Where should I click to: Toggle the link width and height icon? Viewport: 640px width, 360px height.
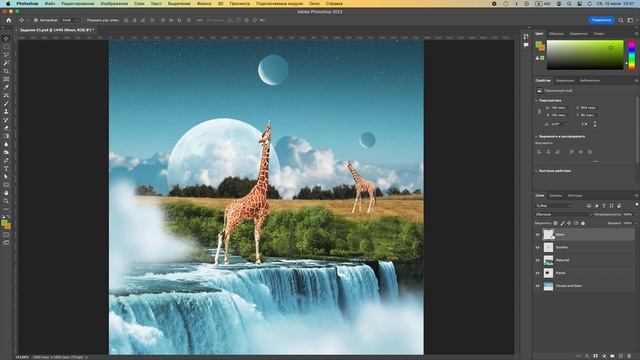pyautogui.click(x=539, y=111)
